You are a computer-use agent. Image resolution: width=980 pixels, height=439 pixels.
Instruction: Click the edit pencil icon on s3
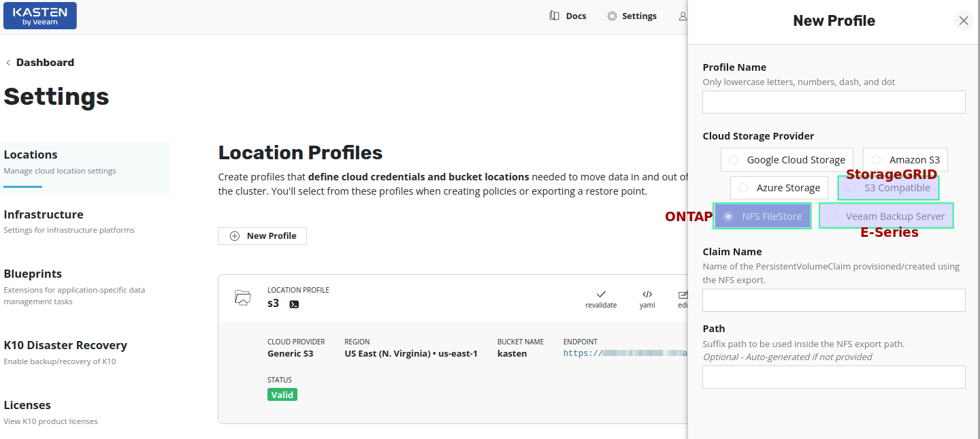pyautogui.click(x=683, y=295)
